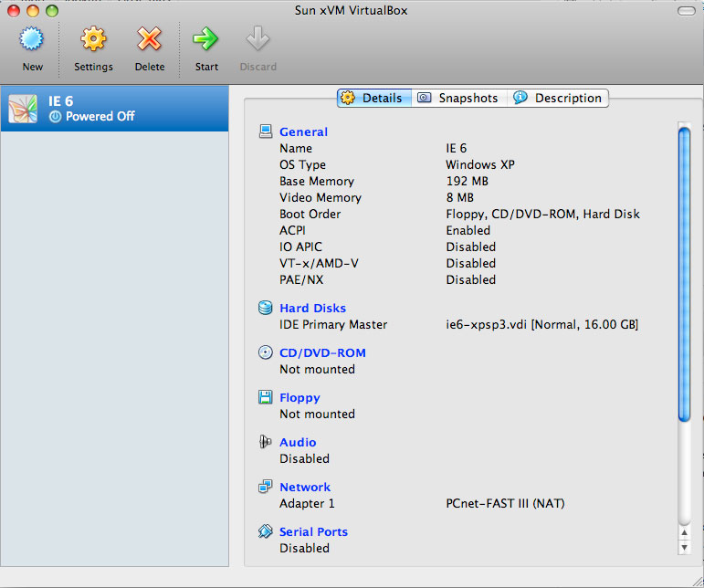
Task: Click the 'IO APIC' label
Action: coord(300,247)
